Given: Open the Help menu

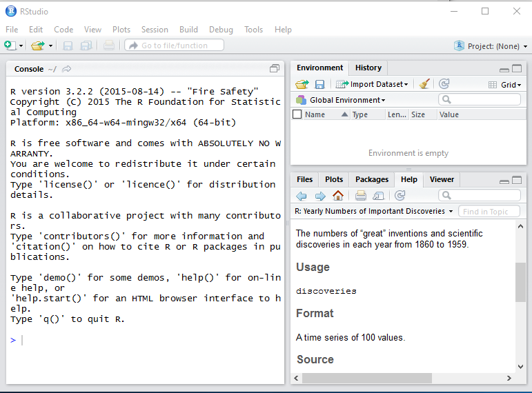Looking at the screenshot, I should click(283, 30).
